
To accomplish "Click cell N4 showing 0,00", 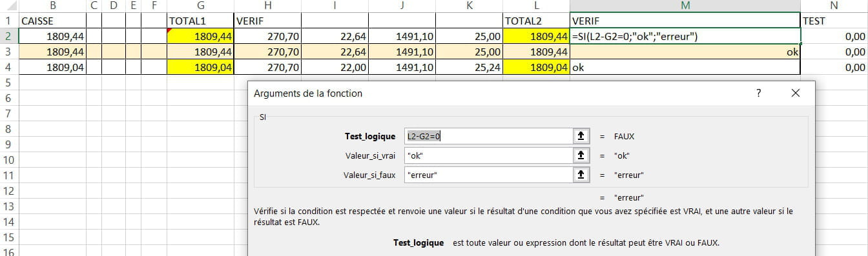I will point(834,67).
